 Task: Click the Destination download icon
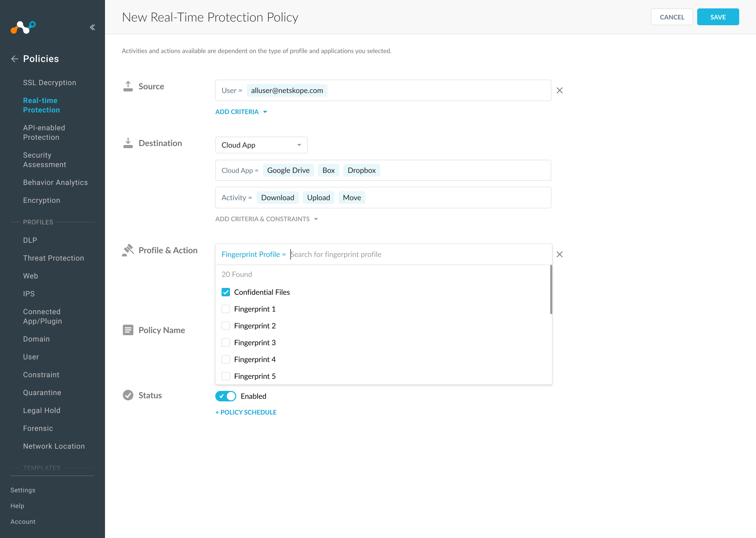point(128,143)
